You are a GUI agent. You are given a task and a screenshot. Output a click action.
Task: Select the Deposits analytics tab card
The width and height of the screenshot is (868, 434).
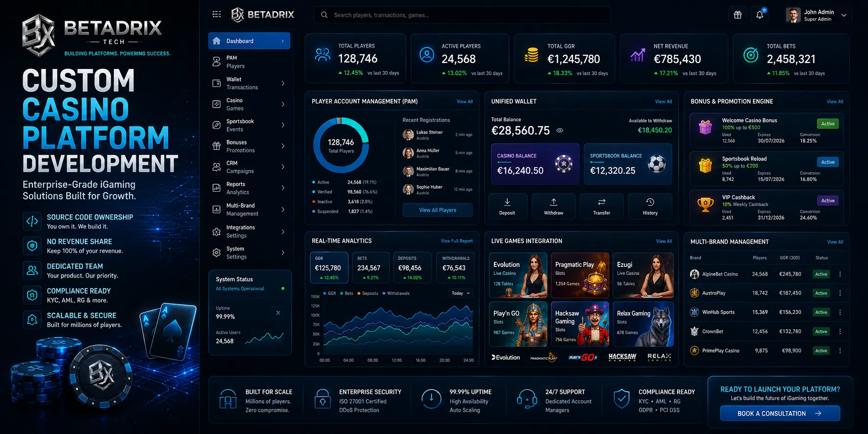point(412,268)
